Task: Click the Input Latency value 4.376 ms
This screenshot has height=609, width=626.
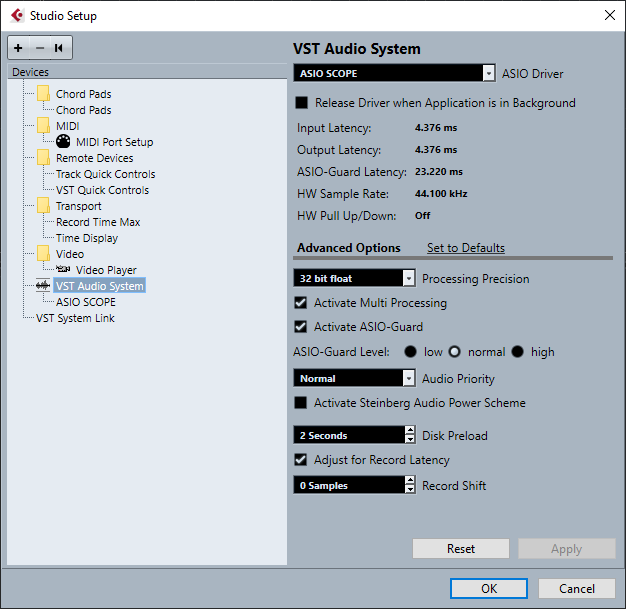Action: pyautogui.click(x=436, y=128)
